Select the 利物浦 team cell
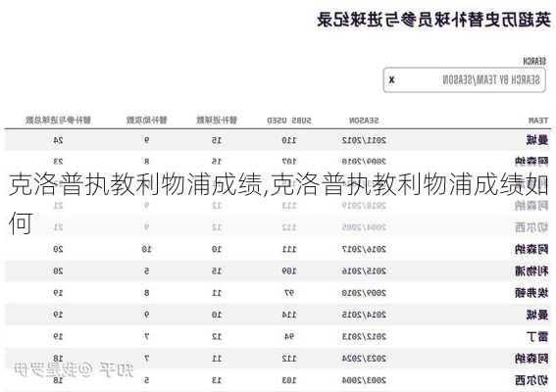 (531, 271)
